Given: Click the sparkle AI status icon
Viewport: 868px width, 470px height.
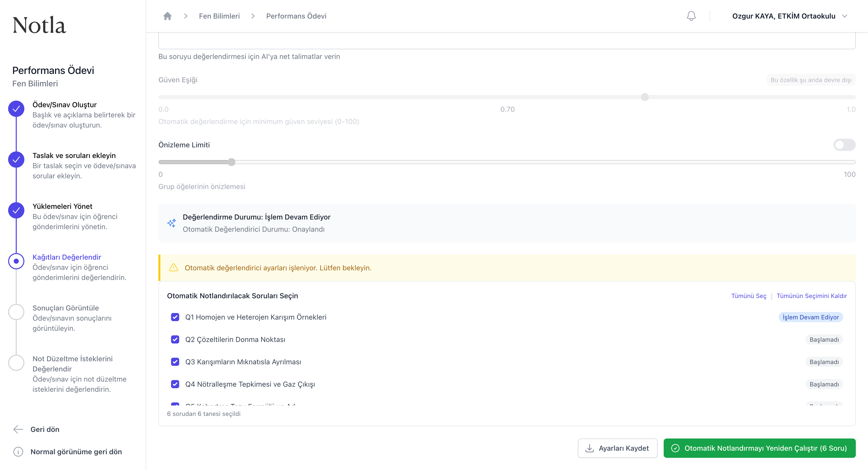Looking at the screenshot, I should click(172, 223).
